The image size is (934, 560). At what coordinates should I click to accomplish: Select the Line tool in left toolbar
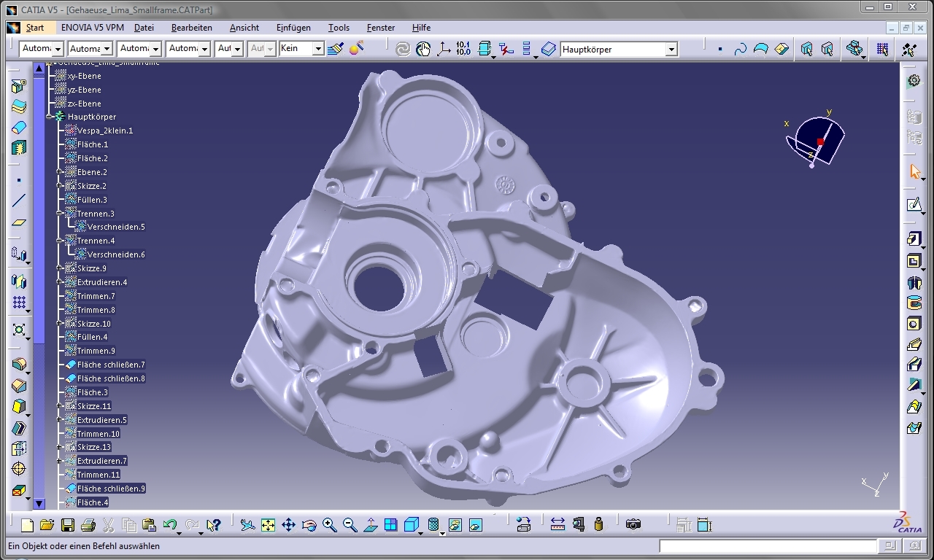point(19,201)
